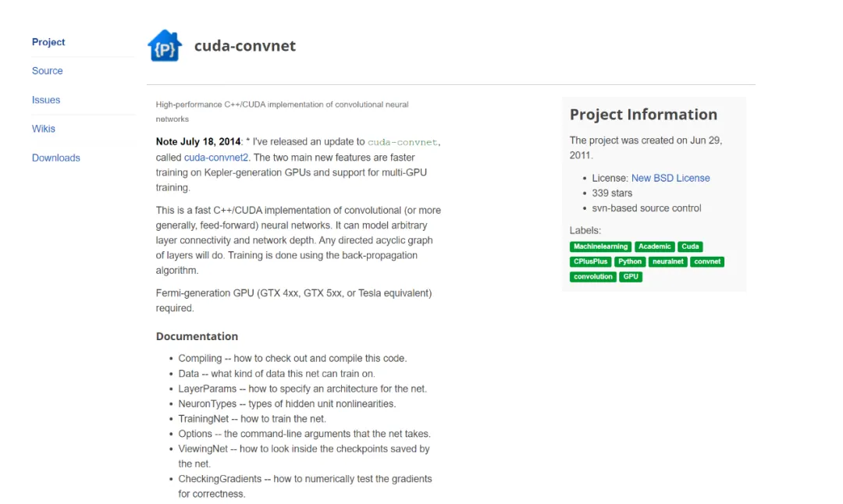Open the Downloads sidebar section

click(x=56, y=158)
